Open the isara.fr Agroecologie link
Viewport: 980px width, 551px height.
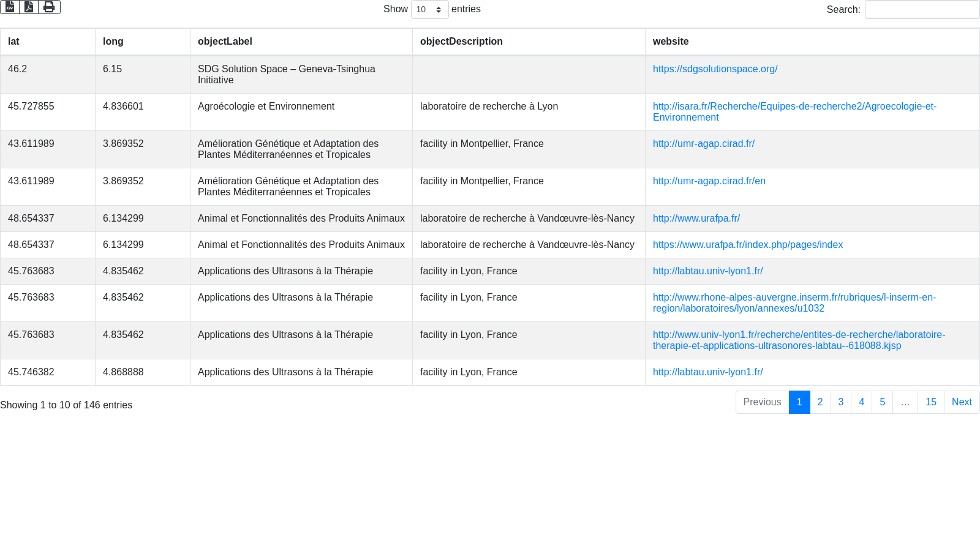(x=794, y=107)
